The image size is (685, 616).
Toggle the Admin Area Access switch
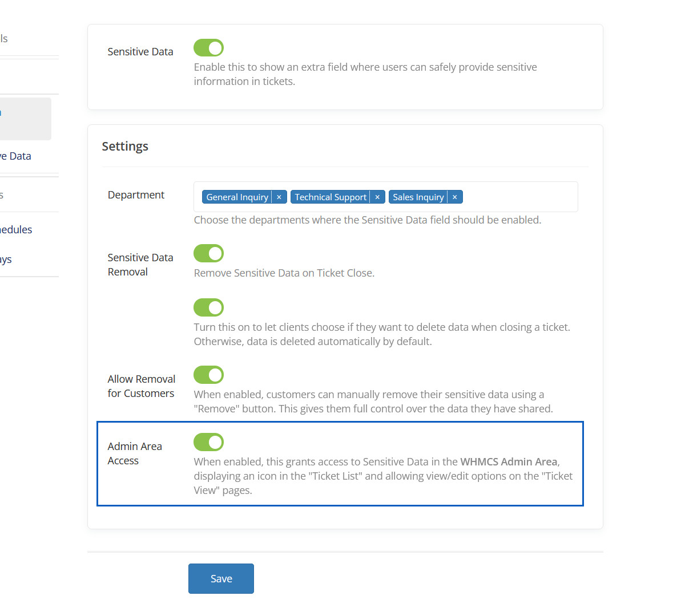click(x=208, y=442)
